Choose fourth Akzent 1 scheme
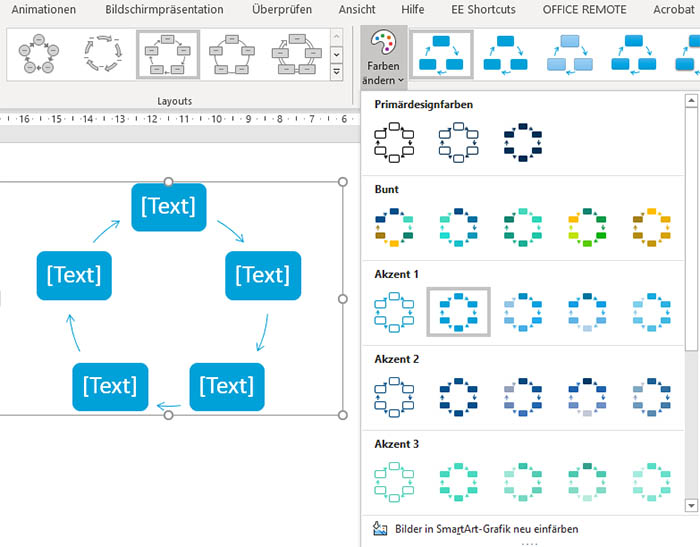The height and width of the screenshot is (547, 700). [587, 312]
